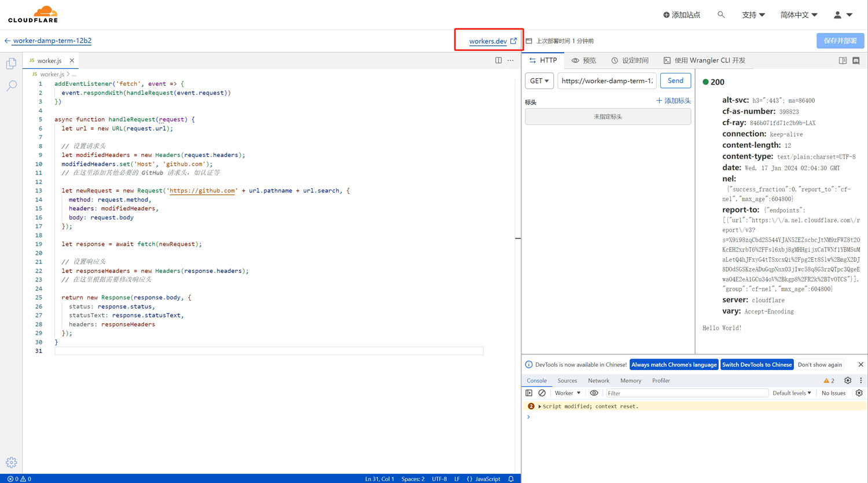Toggle the console sidebar icon
Image resolution: width=868 pixels, height=483 pixels.
pos(529,393)
